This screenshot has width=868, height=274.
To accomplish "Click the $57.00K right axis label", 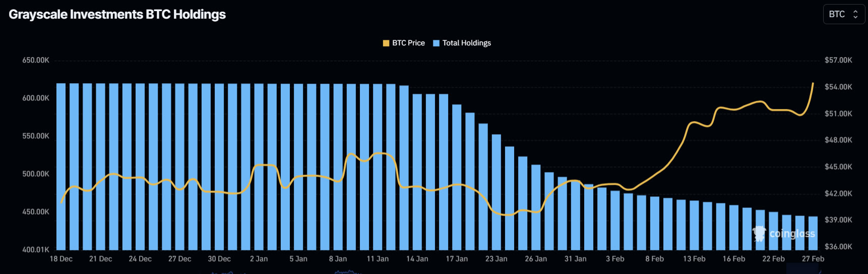I will (838, 60).
